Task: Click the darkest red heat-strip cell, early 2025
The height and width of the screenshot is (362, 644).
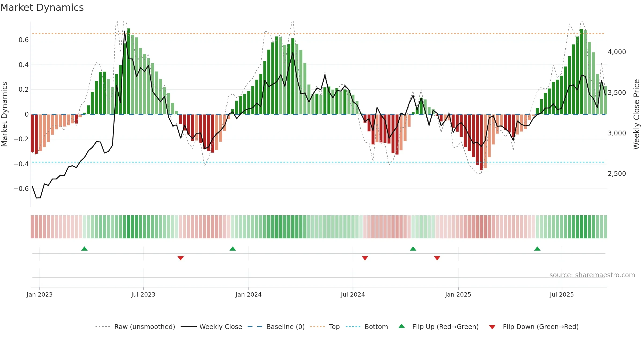Action: point(481,227)
